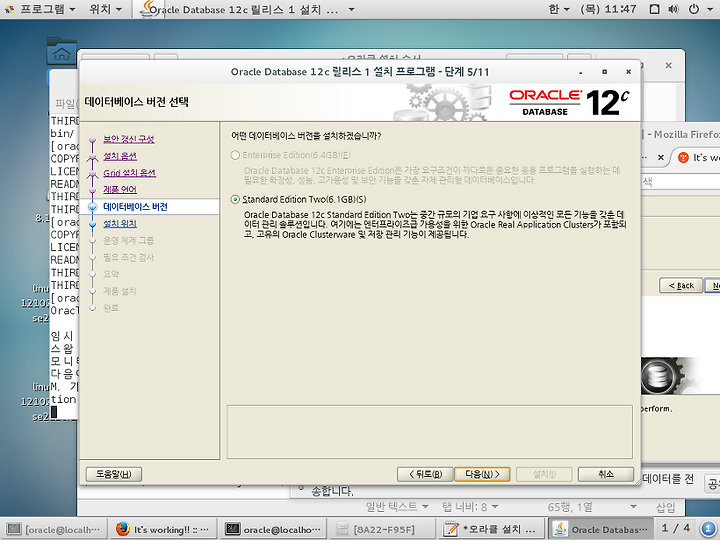Switch to [oracle@localh… terminal taskbar item
720x540 pixels.
click(53, 529)
